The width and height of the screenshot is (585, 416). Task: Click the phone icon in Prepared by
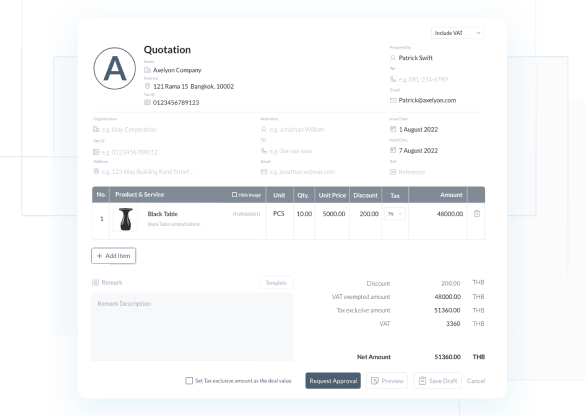point(393,79)
